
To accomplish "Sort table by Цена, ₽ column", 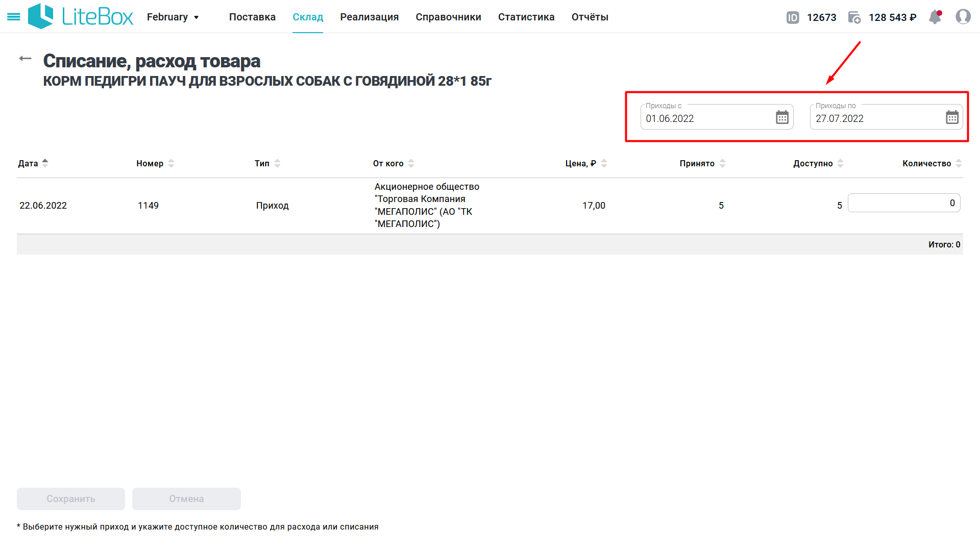I will pos(586,163).
